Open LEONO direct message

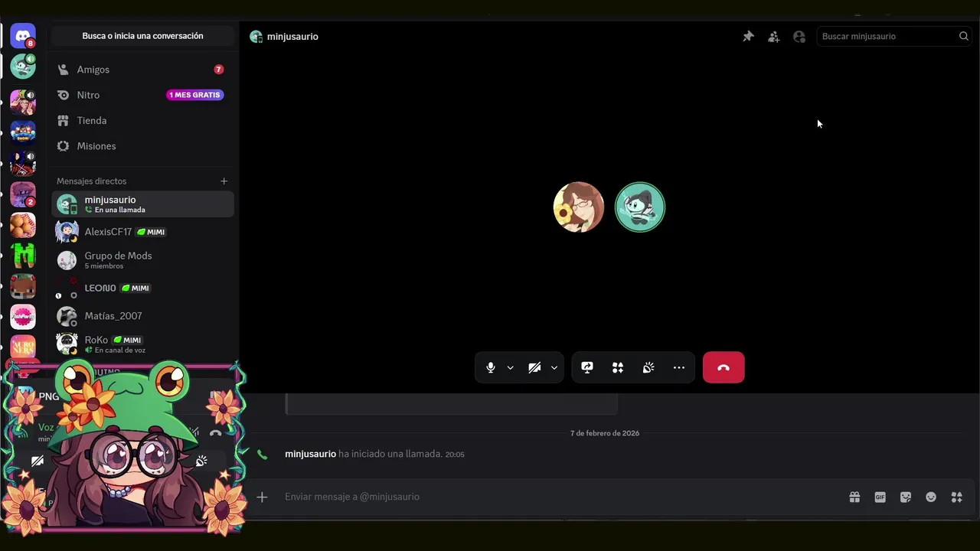pyautogui.click(x=142, y=289)
